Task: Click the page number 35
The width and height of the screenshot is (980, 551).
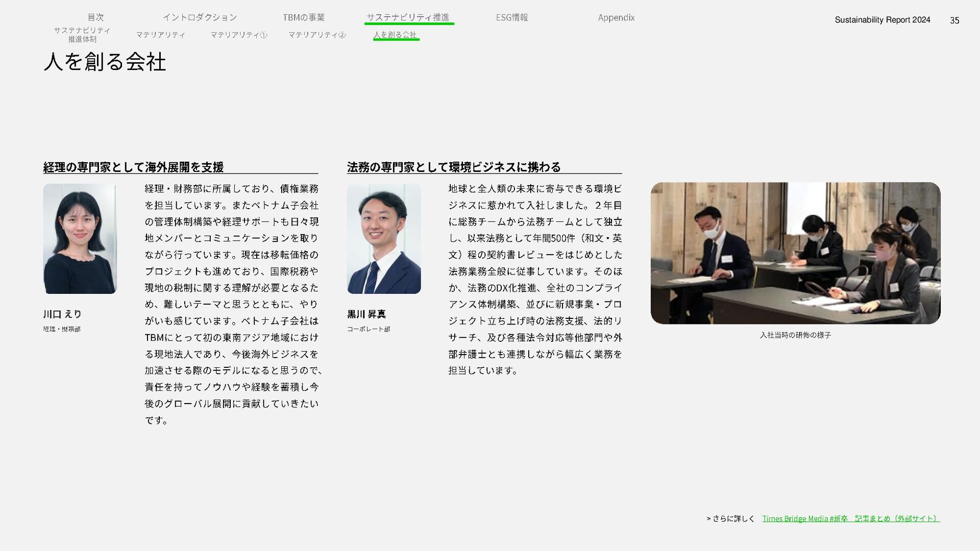Action: [x=954, y=20]
